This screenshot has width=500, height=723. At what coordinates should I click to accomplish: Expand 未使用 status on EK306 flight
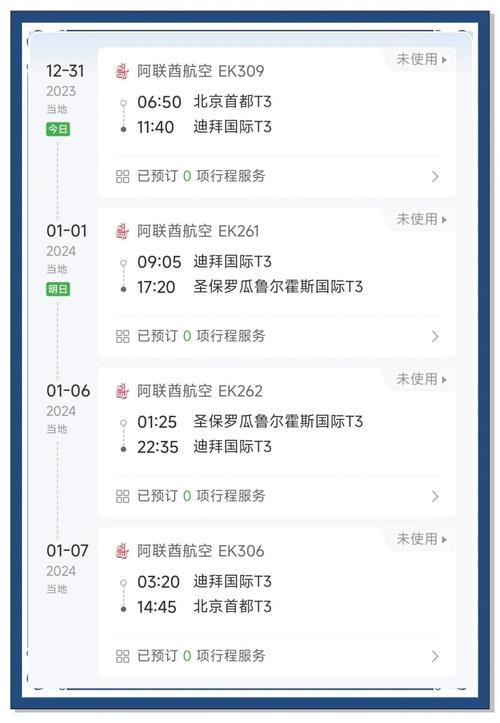pyautogui.click(x=422, y=539)
